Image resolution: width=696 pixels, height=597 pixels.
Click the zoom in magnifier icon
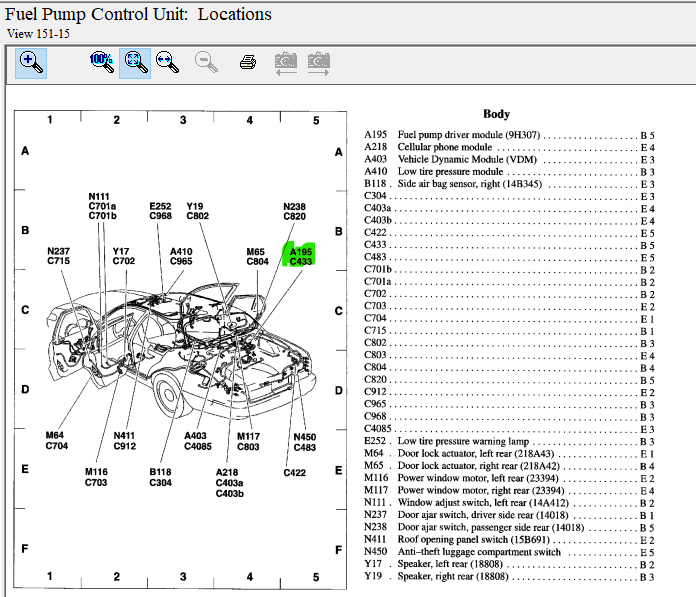pos(31,62)
